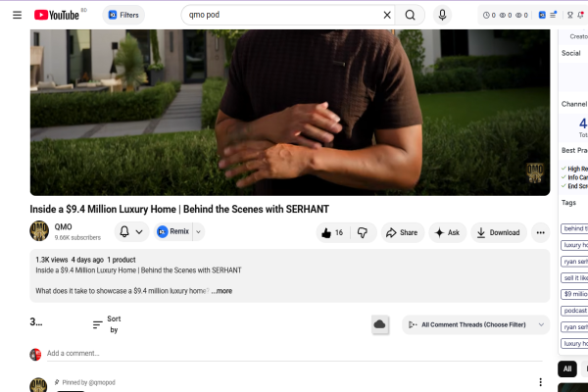This screenshot has height=392, width=588.
Task: Click the clock stat icon in toolbar
Action: pos(486,15)
